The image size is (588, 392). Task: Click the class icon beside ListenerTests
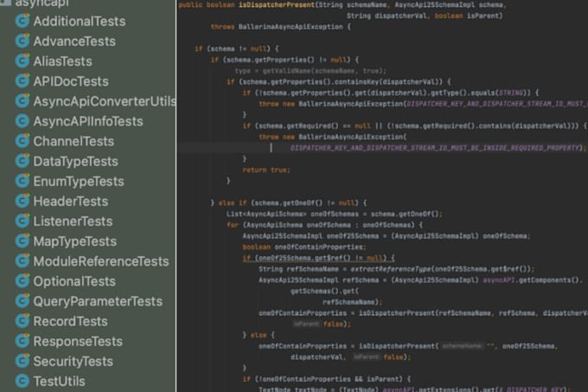pyautogui.click(x=22, y=221)
